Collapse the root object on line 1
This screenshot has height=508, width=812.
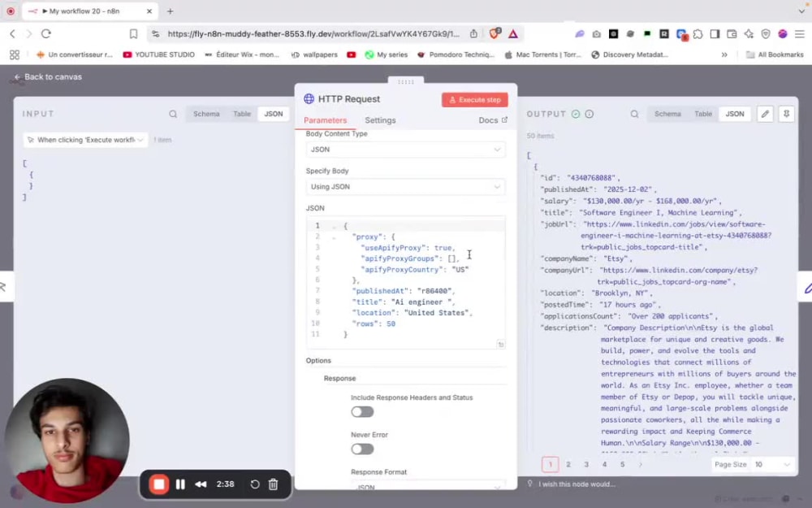click(334, 227)
